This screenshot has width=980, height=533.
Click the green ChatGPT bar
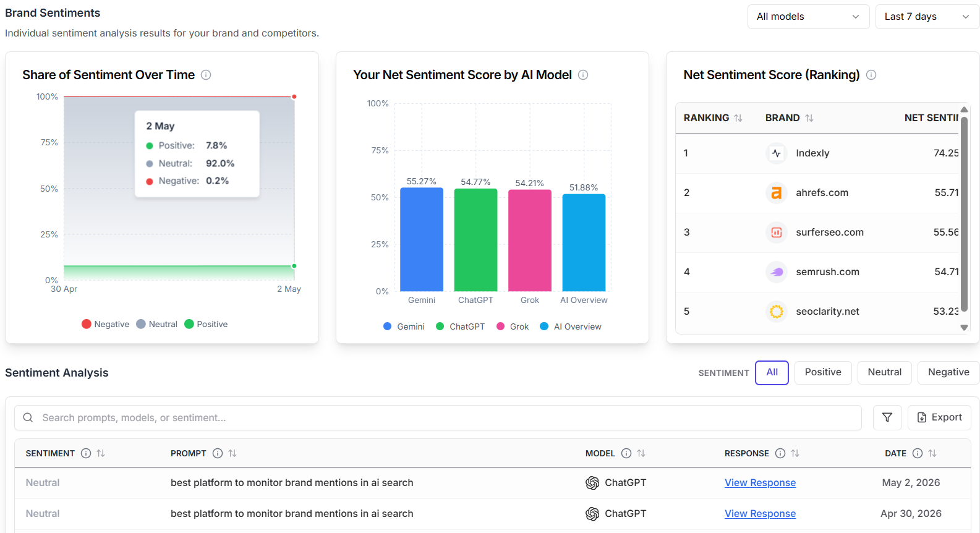[475, 240]
